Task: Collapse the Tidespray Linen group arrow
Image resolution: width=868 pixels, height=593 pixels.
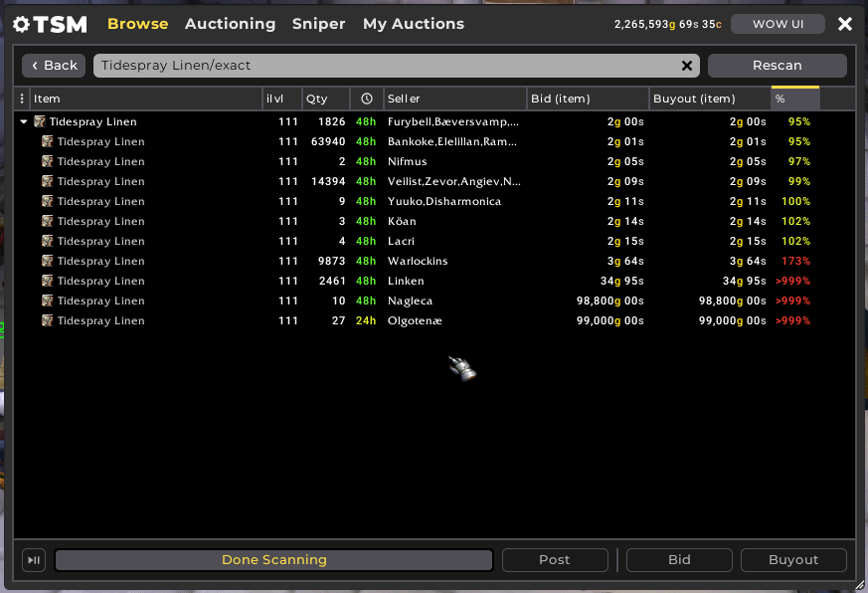Action: point(24,121)
